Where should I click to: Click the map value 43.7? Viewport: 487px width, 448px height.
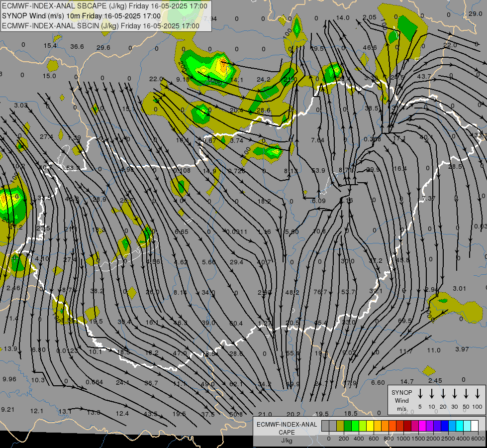click(x=424, y=77)
